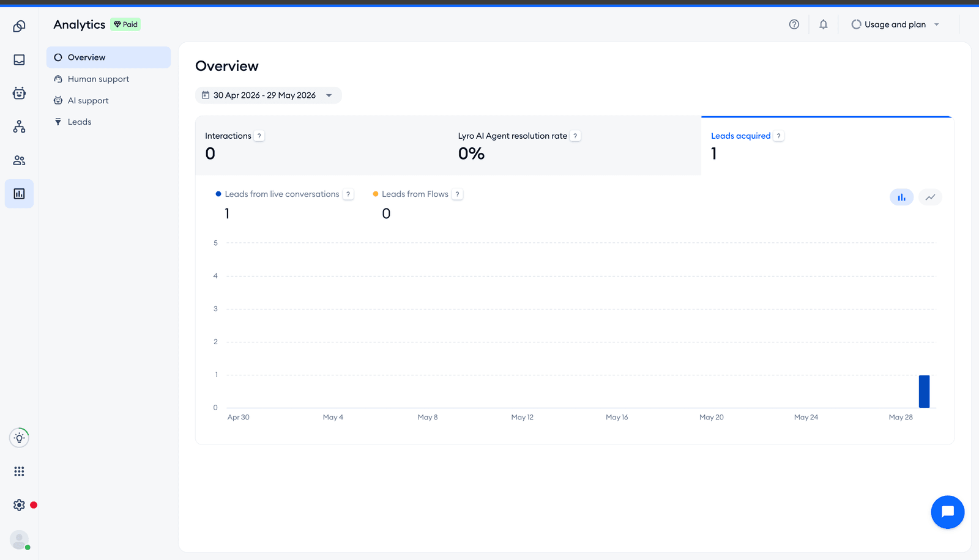This screenshot has width=979, height=560.
Task: Click the lightbulb setup progress icon
Action: (x=19, y=438)
